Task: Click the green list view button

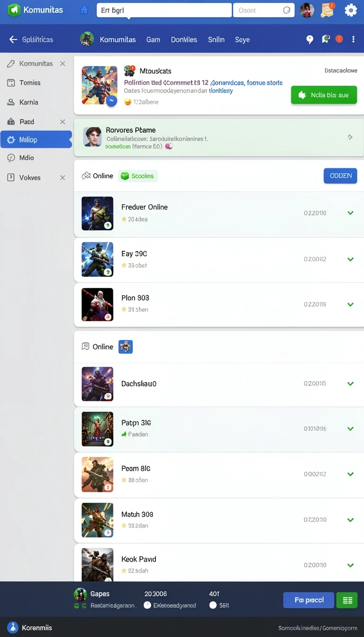Action: [x=347, y=600]
